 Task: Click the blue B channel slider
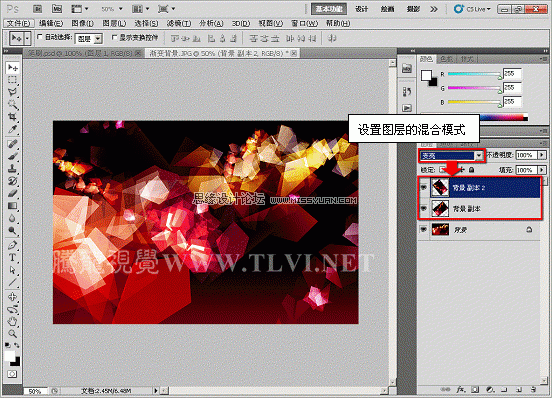(474, 102)
